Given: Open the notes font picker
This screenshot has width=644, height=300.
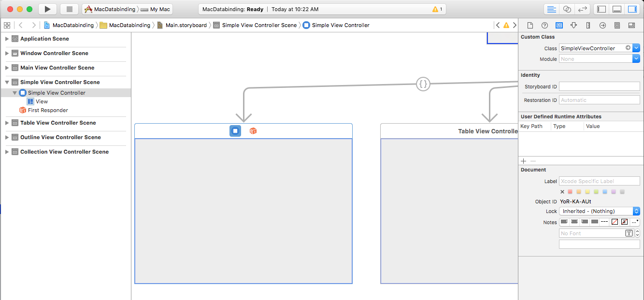Looking at the screenshot, I should [x=629, y=233].
